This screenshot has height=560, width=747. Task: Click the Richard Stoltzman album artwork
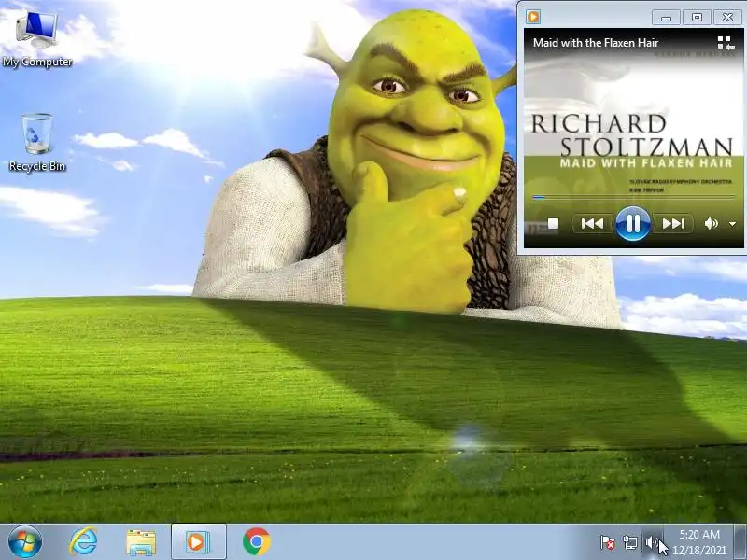click(634, 138)
